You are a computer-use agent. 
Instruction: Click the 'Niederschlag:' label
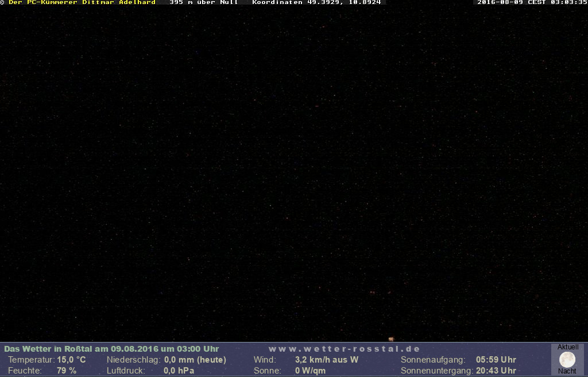[x=133, y=360]
